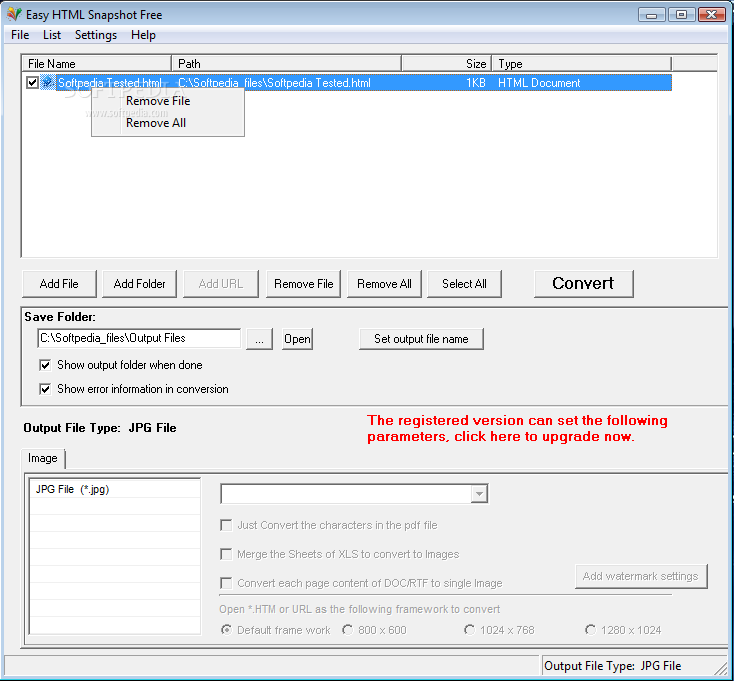
Task: Sort by File Name column header
Action: [x=96, y=64]
